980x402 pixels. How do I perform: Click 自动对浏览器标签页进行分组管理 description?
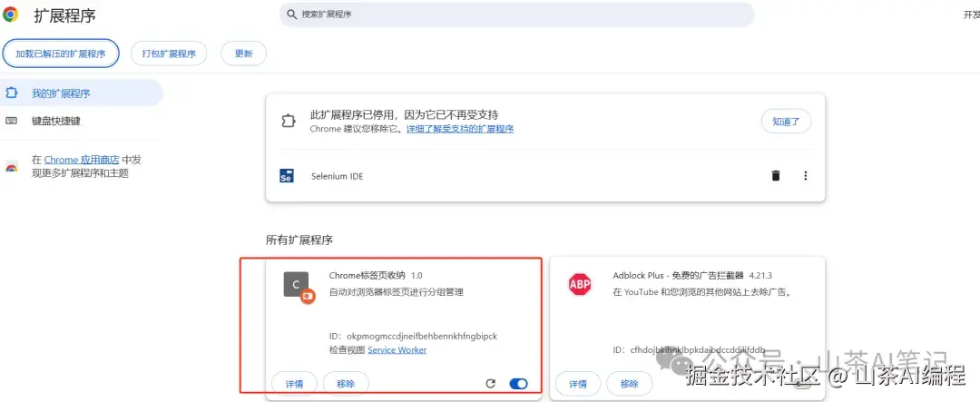pyautogui.click(x=397, y=292)
